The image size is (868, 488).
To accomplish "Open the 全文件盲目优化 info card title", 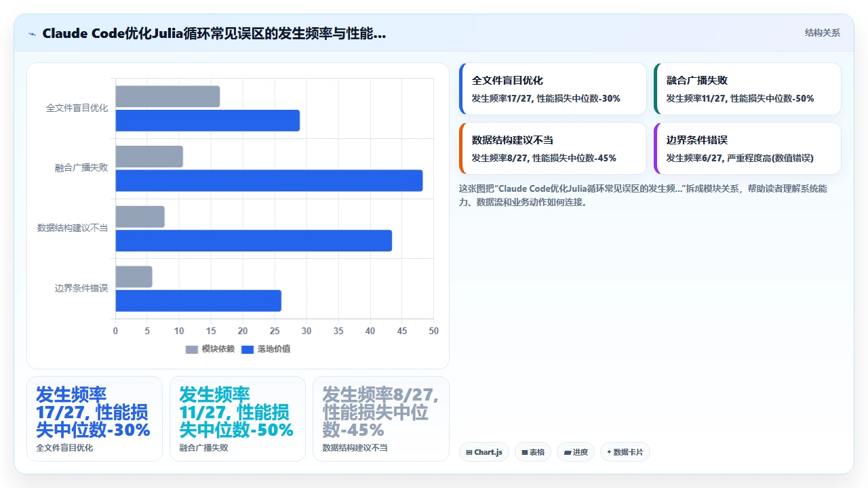I will coord(507,81).
